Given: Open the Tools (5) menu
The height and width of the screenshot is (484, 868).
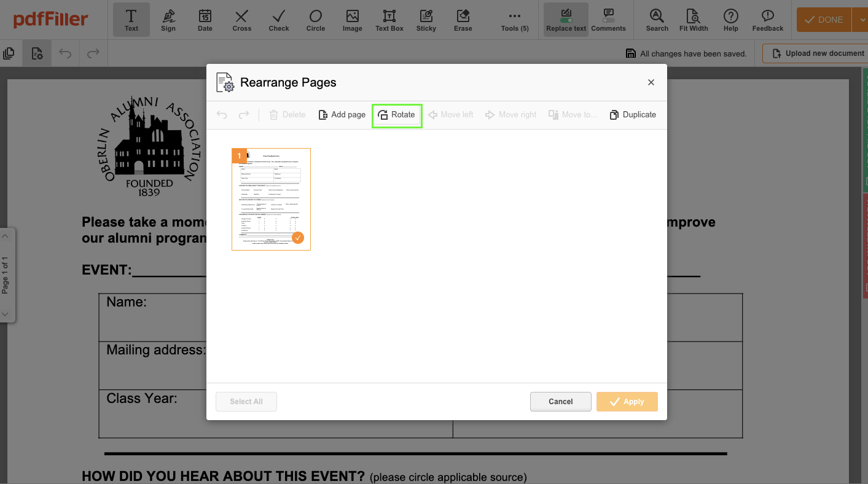Looking at the screenshot, I should coord(514,19).
